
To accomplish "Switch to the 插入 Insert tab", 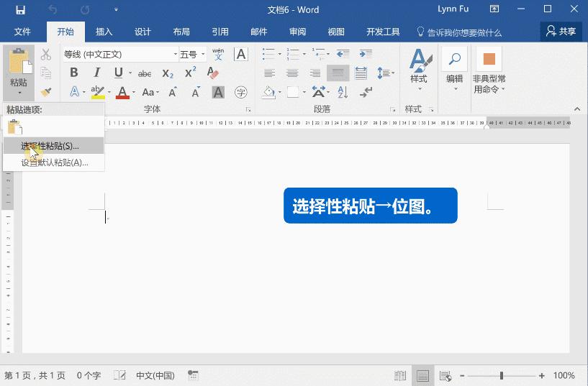I will (x=104, y=32).
